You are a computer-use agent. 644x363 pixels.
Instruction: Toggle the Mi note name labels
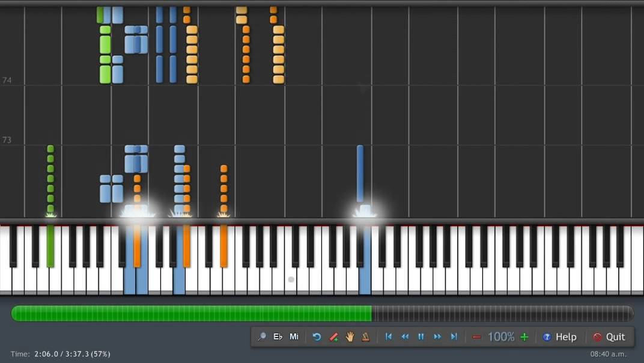click(x=294, y=337)
